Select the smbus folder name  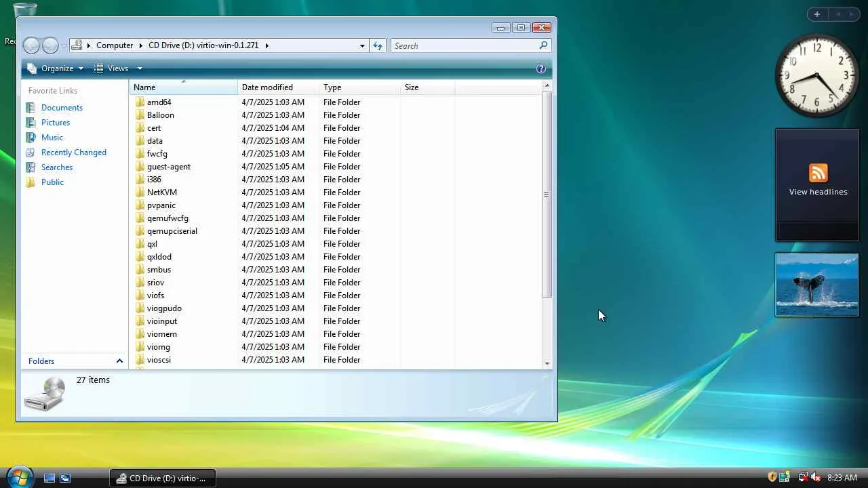[159, 270]
